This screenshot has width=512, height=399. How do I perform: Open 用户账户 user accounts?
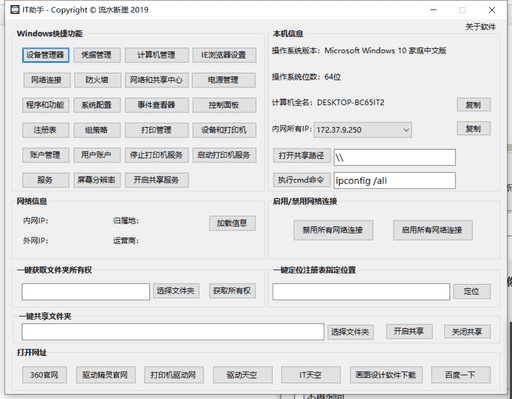(x=97, y=155)
